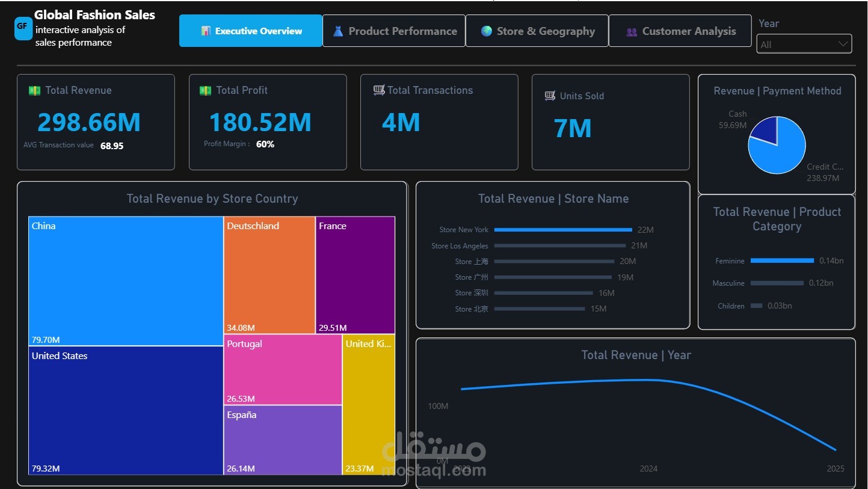
Task: Click the Store New York revenue bar
Action: 563,230
